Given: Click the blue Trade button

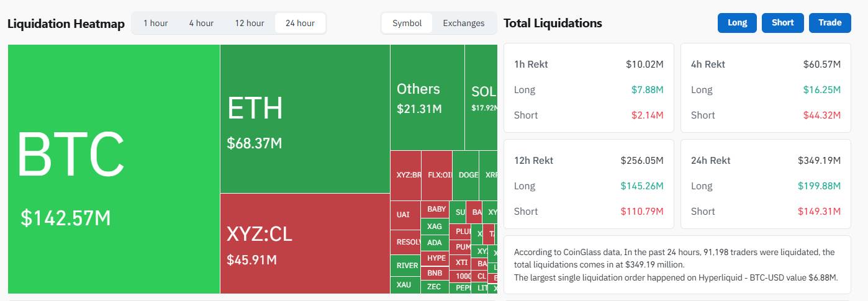Looking at the screenshot, I should point(830,23).
